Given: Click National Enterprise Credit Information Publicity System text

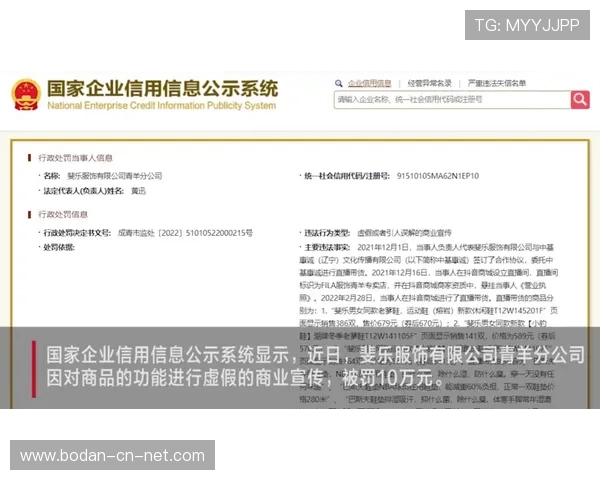Looking at the screenshot, I should (x=161, y=106).
